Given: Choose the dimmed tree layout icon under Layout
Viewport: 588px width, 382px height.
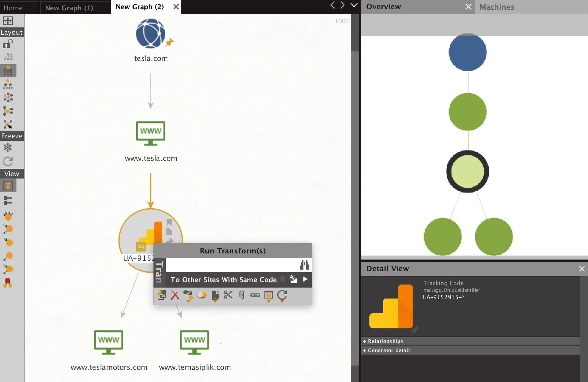Looking at the screenshot, I should tap(8, 57).
